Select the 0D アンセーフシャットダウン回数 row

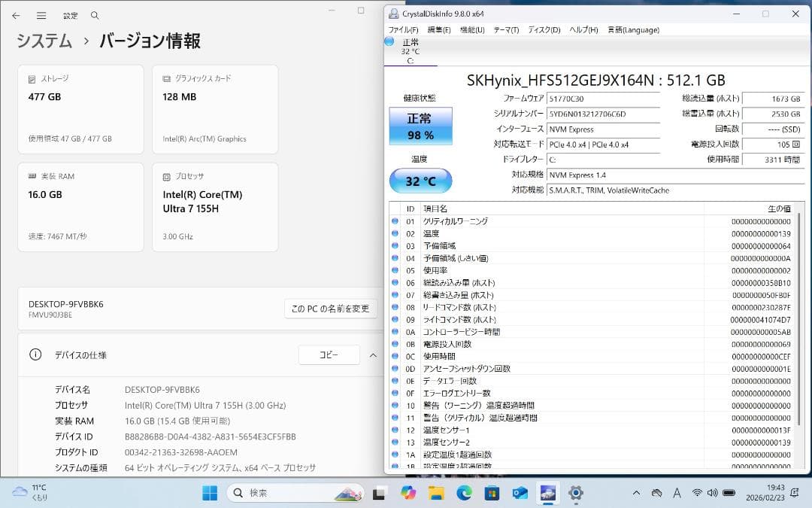click(592, 369)
